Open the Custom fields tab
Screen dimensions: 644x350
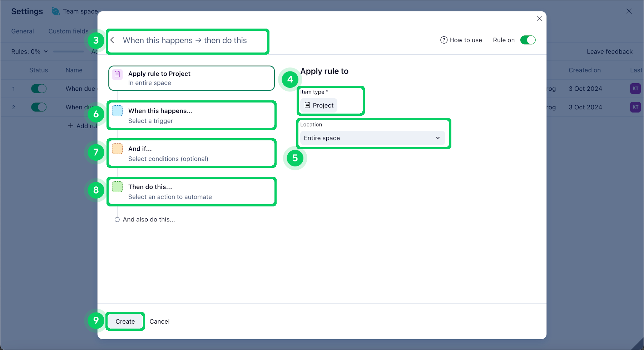[68, 31]
